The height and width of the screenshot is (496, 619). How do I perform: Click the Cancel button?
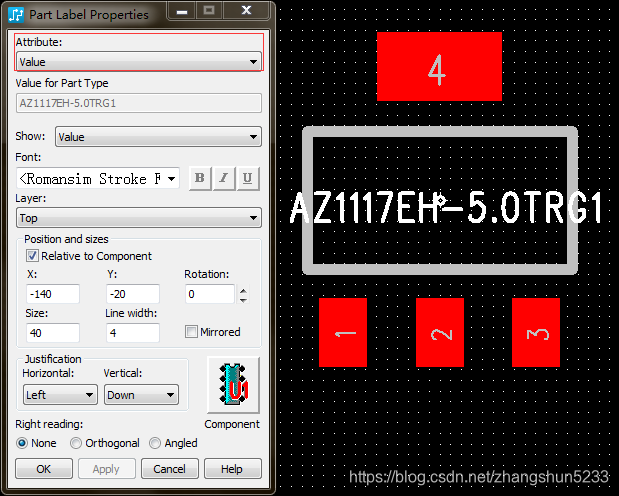point(170,469)
